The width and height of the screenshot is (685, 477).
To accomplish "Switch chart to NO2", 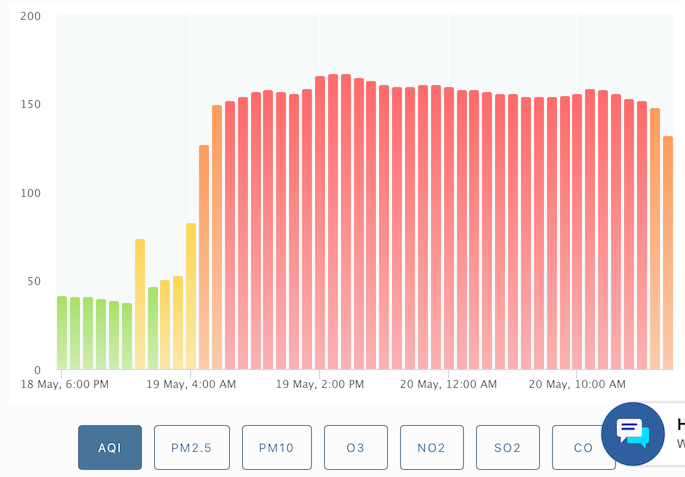I will pos(432,448).
